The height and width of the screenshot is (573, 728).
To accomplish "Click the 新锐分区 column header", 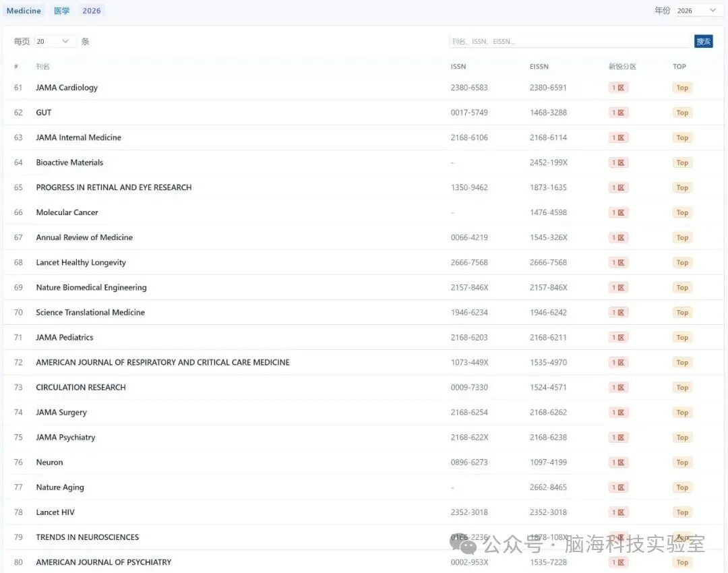I will click(x=623, y=67).
